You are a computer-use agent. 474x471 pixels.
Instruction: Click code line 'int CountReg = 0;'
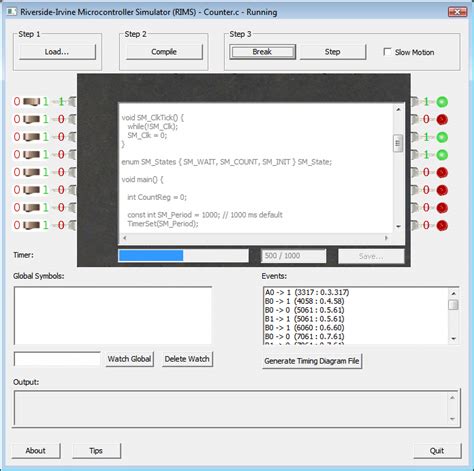point(157,197)
